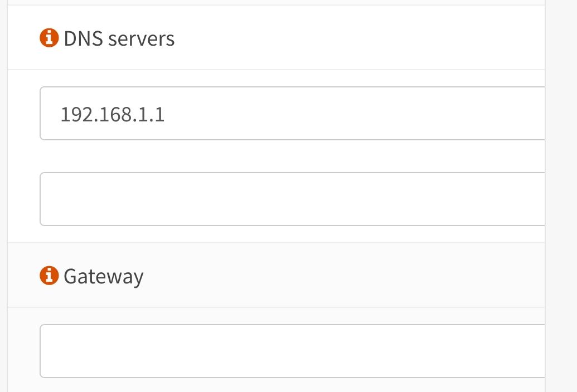The width and height of the screenshot is (577, 392).
Task: Place cursor in the 192.168.1.1 text
Action: pyautogui.click(x=112, y=115)
